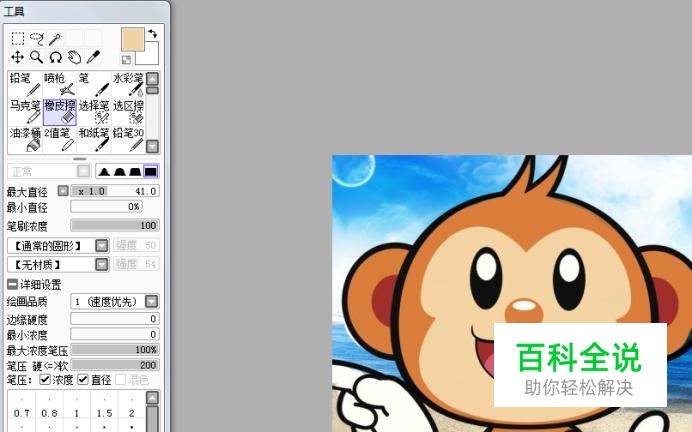Choose the 2值笔 binary pen
Screen dimensions: 692x432
[x=60, y=139]
